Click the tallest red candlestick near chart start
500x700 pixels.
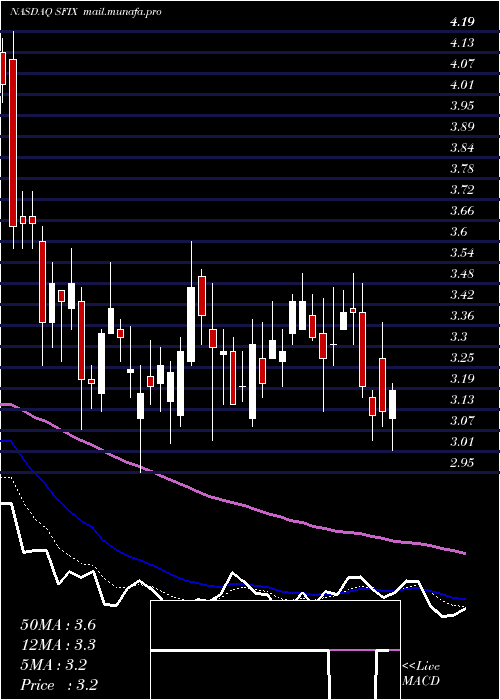[x=13, y=143]
